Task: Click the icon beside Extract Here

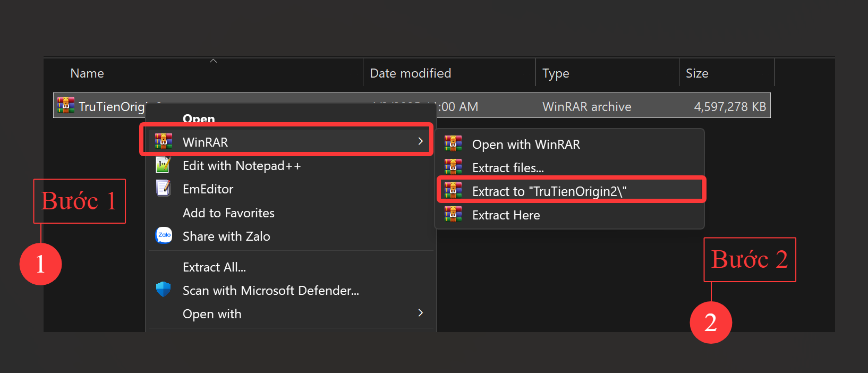Action: click(x=453, y=214)
